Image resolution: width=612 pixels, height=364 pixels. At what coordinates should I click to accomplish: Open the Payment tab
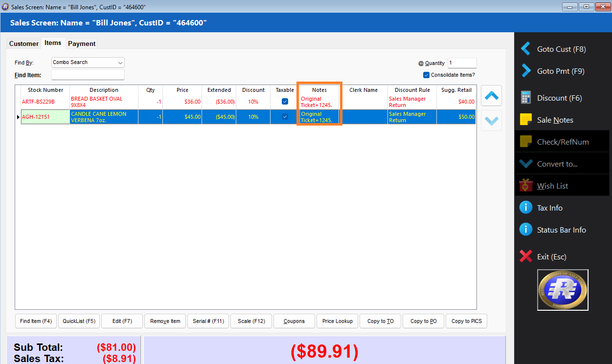click(82, 43)
